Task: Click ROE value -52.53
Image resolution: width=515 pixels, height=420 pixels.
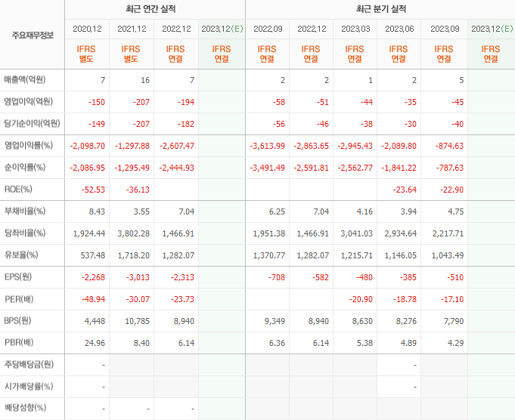Action: 93,190
